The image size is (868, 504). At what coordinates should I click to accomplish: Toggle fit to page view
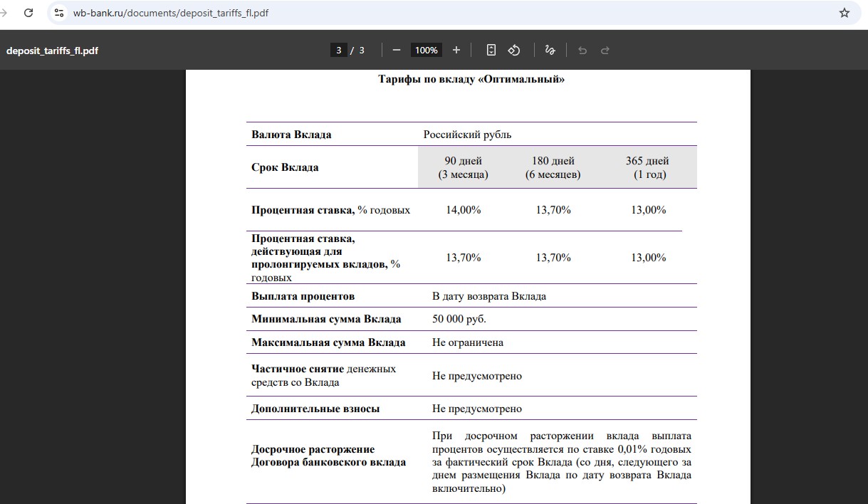(x=491, y=50)
